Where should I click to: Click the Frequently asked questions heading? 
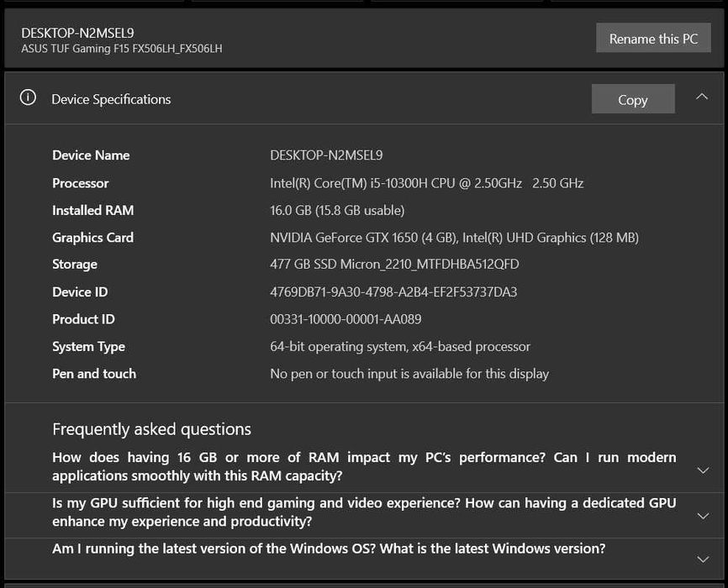point(151,429)
